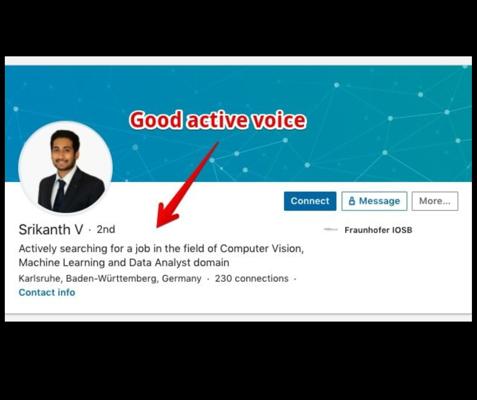Click the Connect button

pos(310,201)
